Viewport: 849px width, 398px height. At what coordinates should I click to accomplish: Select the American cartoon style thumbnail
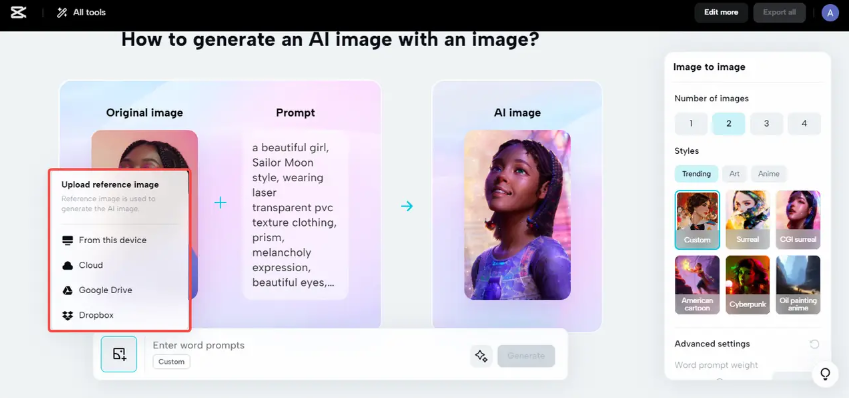pyautogui.click(x=697, y=285)
